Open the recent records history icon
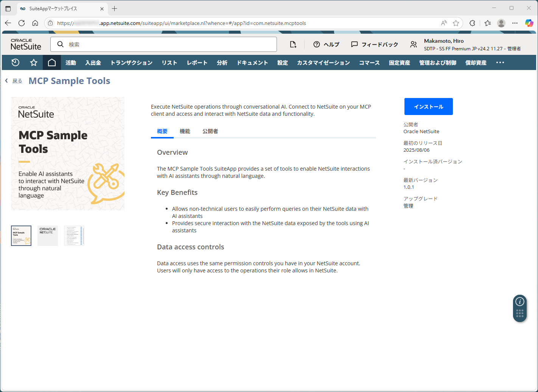The width and height of the screenshot is (538, 392). tap(16, 62)
